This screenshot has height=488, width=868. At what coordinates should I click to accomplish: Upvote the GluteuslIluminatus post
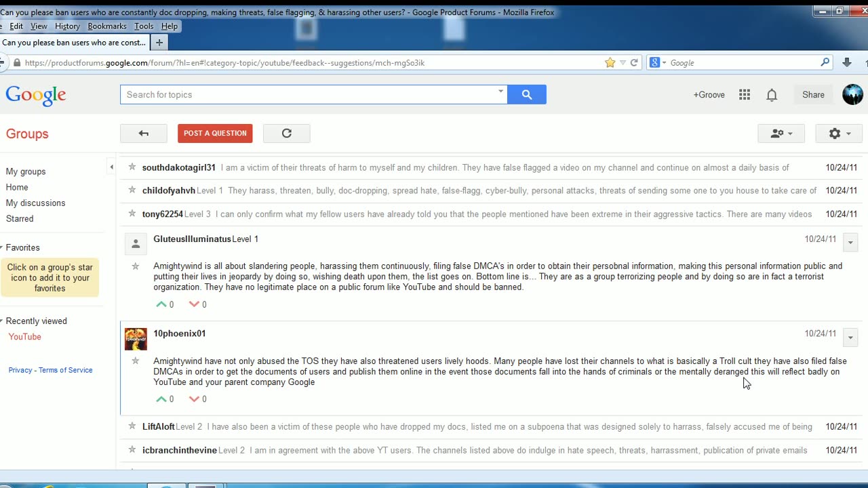coord(161,304)
